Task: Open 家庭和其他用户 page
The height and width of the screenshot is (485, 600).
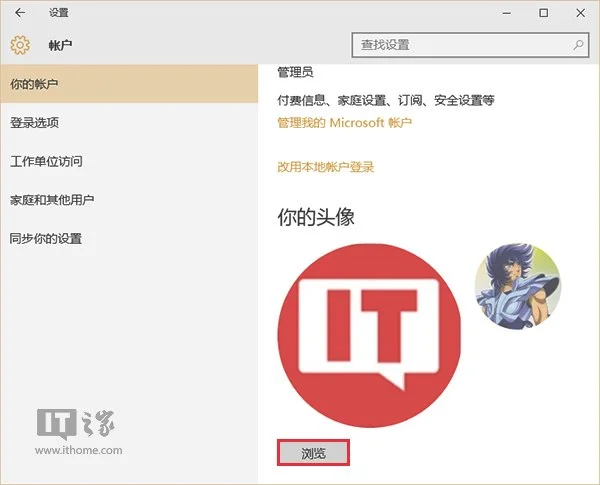Action: (x=129, y=200)
